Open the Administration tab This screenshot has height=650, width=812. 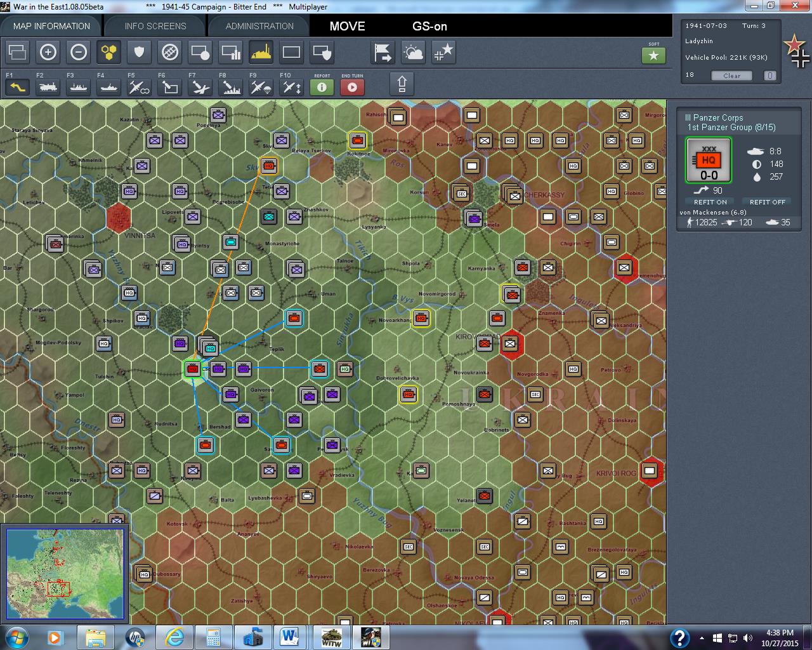[259, 26]
